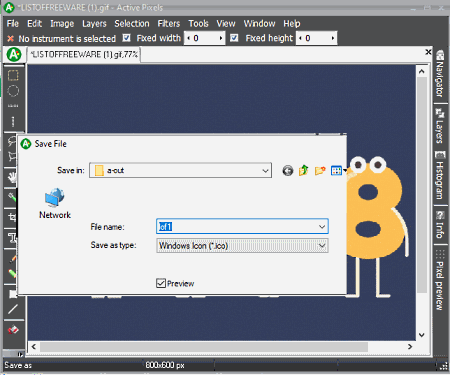This screenshot has height=375, width=450.
Task: Switch to LISTOFFREEWARE (1).gif document tab
Action: tap(84, 54)
